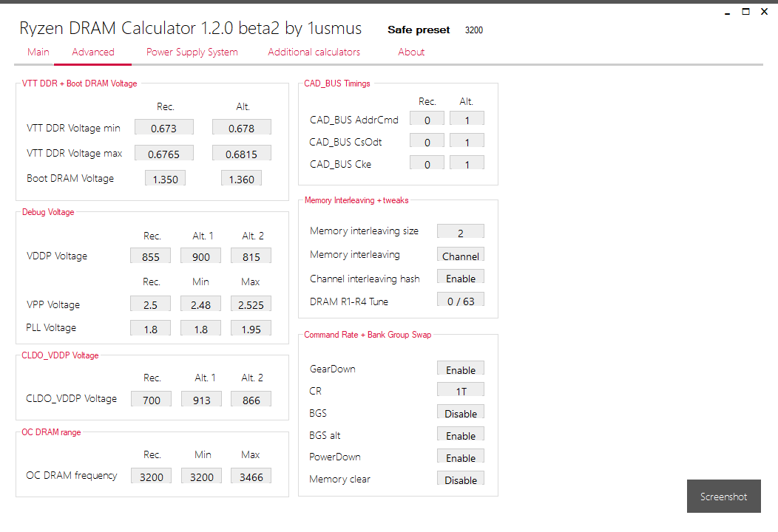The height and width of the screenshot is (532, 778).
Task: Click the Command Rate + Bank Group Swap heading
Action: pyautogui.click(x=368, y=335)
